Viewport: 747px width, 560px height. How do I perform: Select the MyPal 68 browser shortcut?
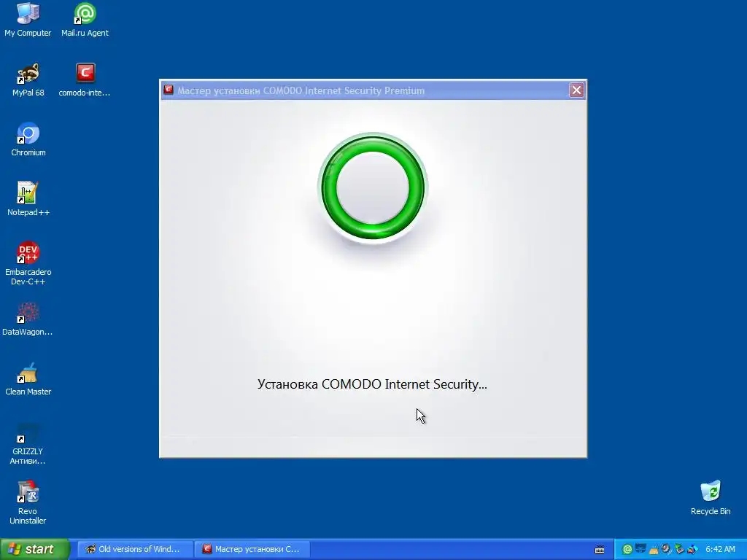pos(28,79)
